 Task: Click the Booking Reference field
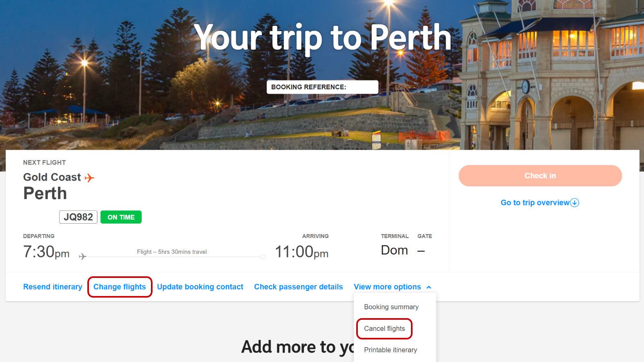pos(322,87)
